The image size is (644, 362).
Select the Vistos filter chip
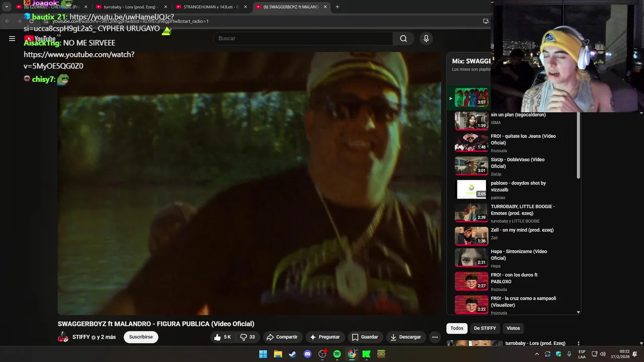coord(513,328)
